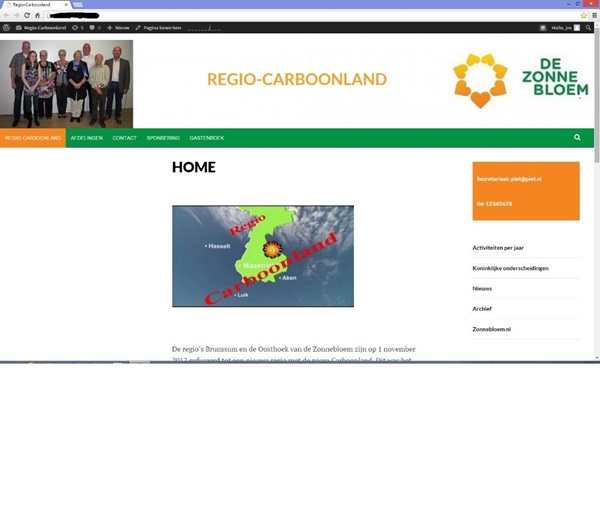600x520 pixels.
Task: Click the restore window button
Action: (x=577, y=4)
